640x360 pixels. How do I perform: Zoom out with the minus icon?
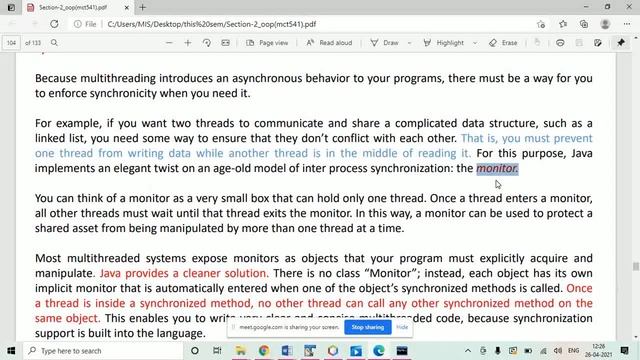pos(169,42)
